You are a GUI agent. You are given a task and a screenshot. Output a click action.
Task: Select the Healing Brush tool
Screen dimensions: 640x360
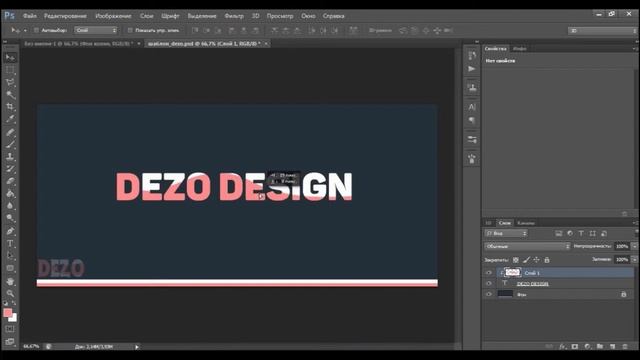[x=10, y=132]
